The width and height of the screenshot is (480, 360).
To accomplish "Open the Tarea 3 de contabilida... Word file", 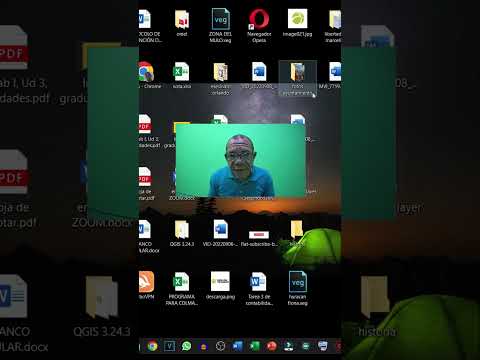I will (259, 288).
